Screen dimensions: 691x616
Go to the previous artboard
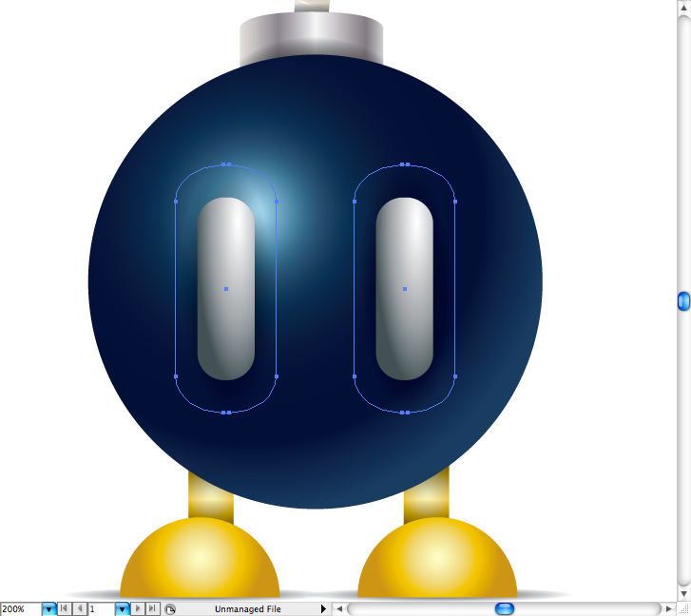click(79, 608)
